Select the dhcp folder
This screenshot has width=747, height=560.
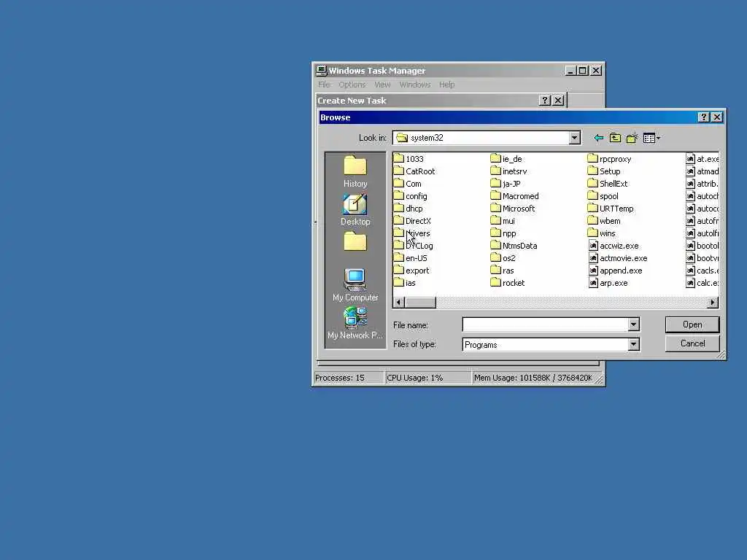pos(409,209)
